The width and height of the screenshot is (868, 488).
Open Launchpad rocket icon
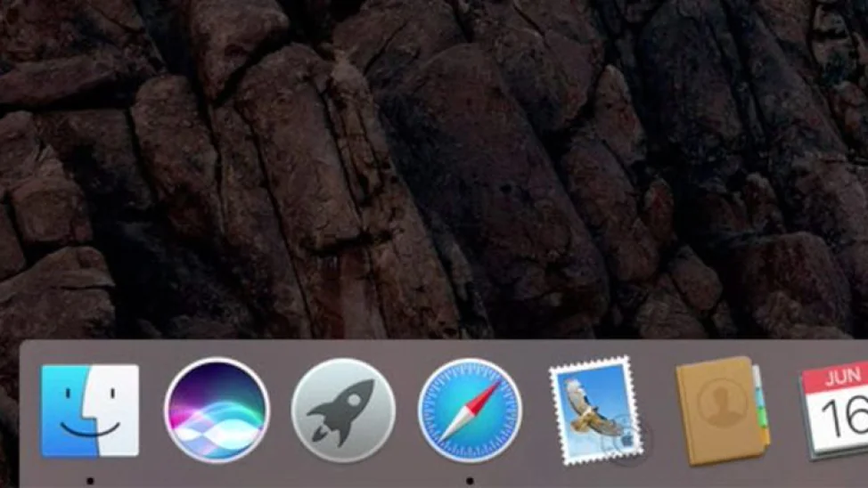coord(343,410)
